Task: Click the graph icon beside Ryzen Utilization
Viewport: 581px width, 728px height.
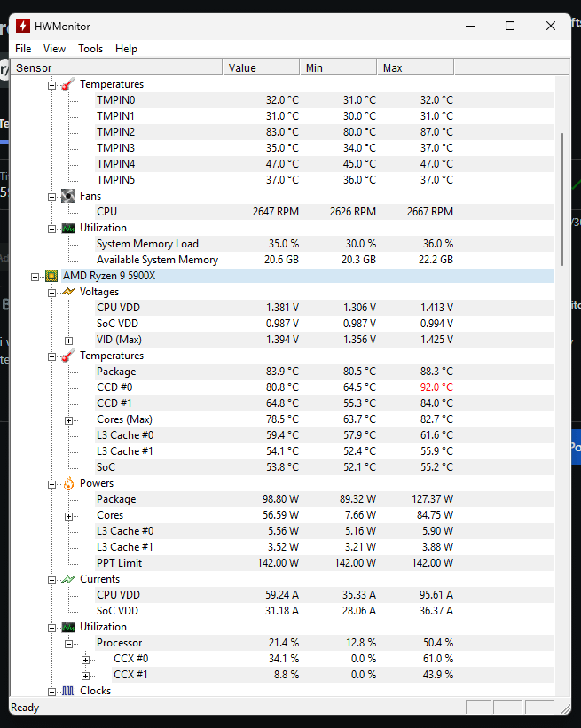Action: pyautogui.click(x=68, y=627)
